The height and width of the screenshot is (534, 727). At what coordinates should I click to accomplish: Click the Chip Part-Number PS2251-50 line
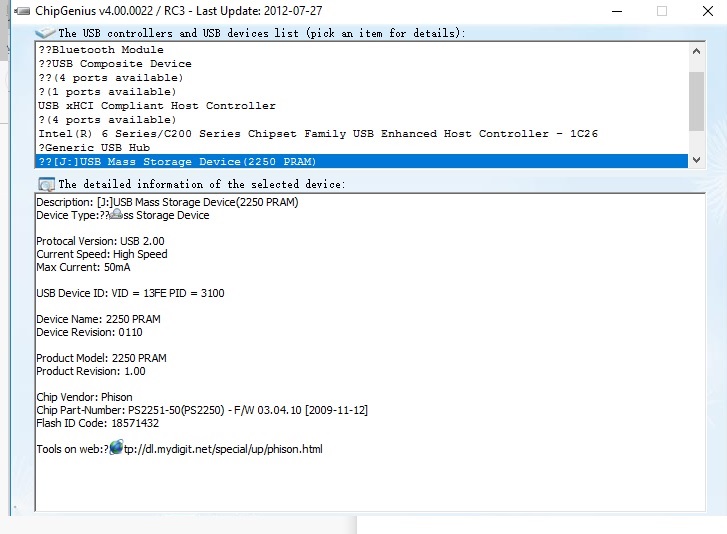tap(202, 410)
